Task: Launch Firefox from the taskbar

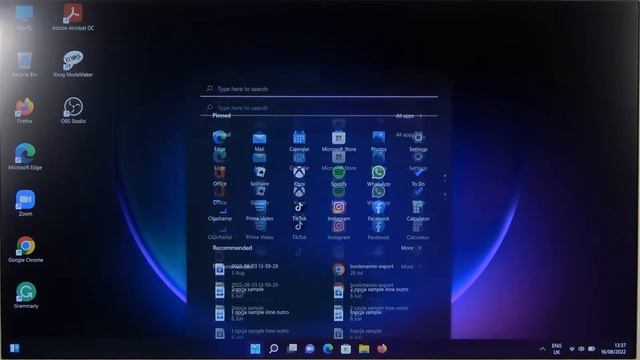Action: [x=382, y=349]
